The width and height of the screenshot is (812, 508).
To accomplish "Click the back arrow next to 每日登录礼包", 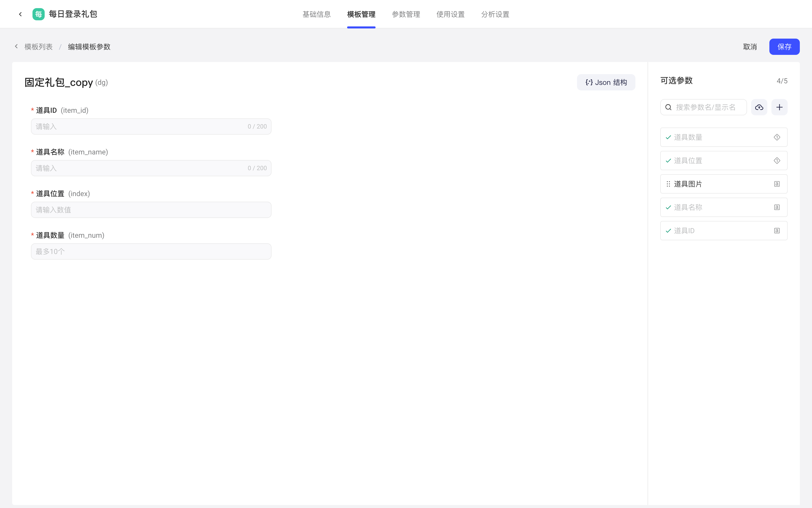I will [x=21, y=14].
